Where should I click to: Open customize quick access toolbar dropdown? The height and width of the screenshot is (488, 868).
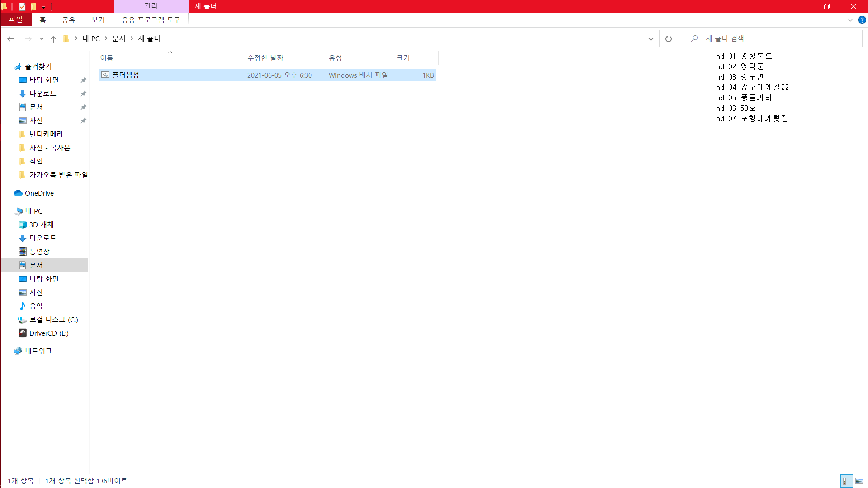coord(43,7)
